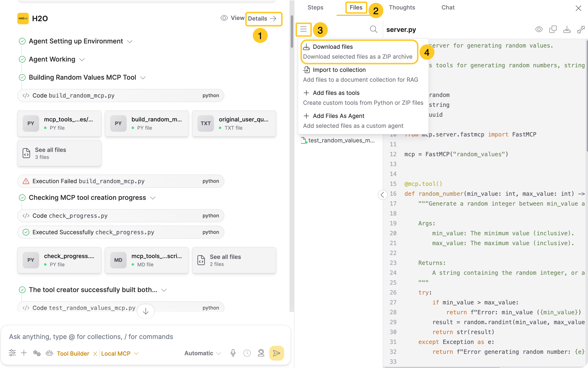This screenshot has width=588, height=368.
Task: Collapse the file list panel arrow
Action: [382, 194]
